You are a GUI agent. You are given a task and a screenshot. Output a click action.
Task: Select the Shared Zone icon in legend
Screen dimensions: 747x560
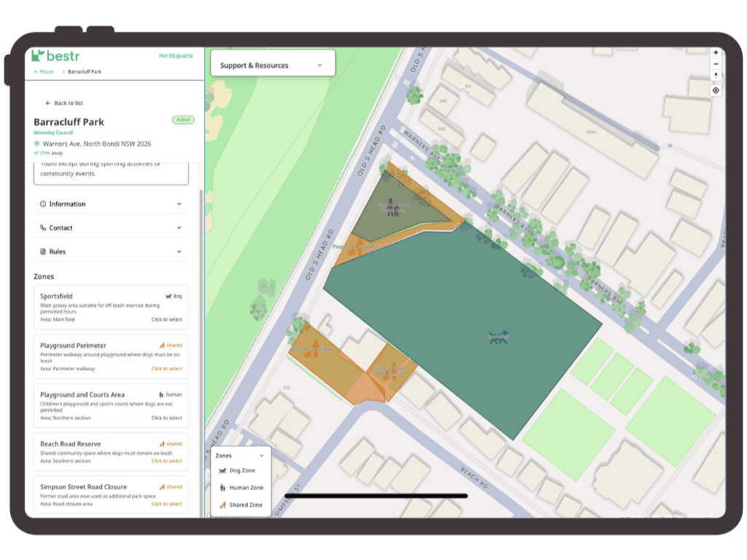pos(222,505)
